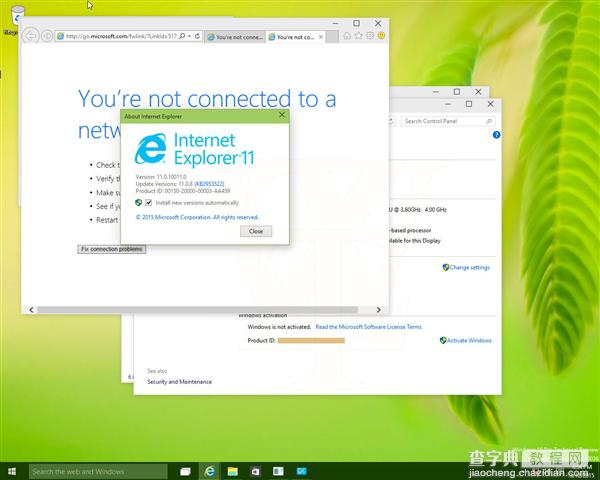This screenshot has width=600, height=480.
Task: Click Internet Explorer taskbar icon
Action: pyautogui.click(x=210, y=471)
